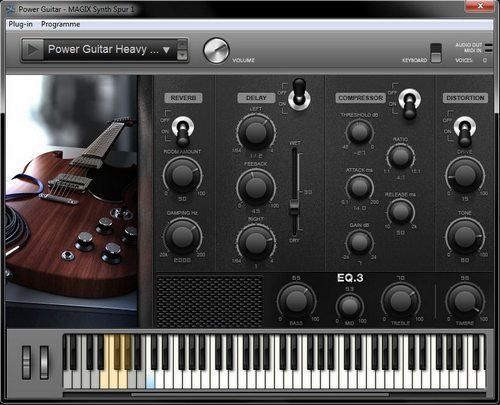Click the EQ Mid knob
The height and width of the screenshot is (405, 500).
349,306
